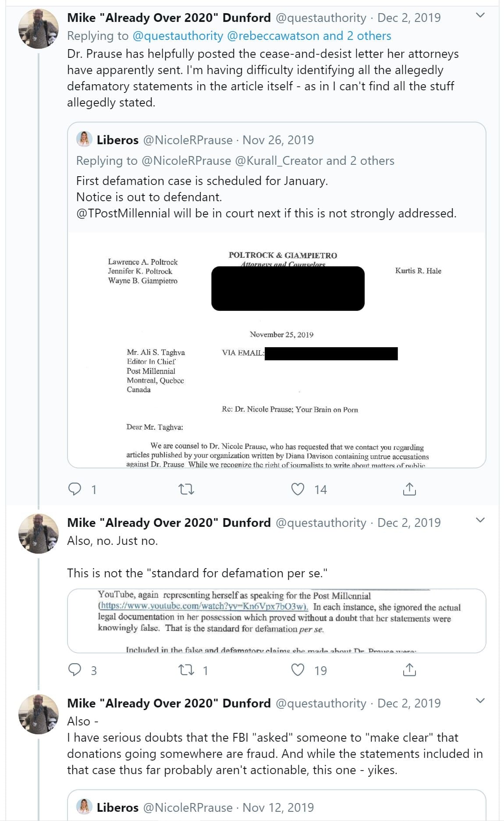Like the tweet with 19 likes
Image resolution: width=504 pixels, height=821 pixels.
[298, 670]
